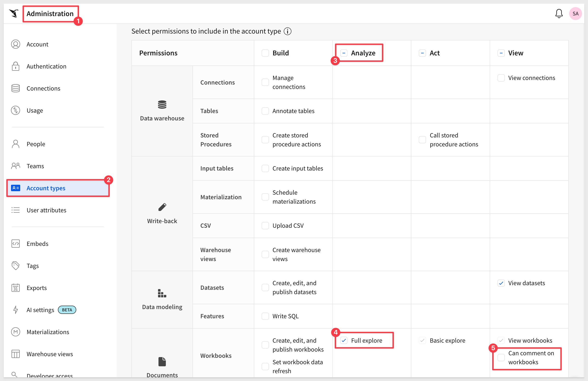Screen dimensions: 588x381
Task: Click the Administration header title
Action: [x=50, y=14]
